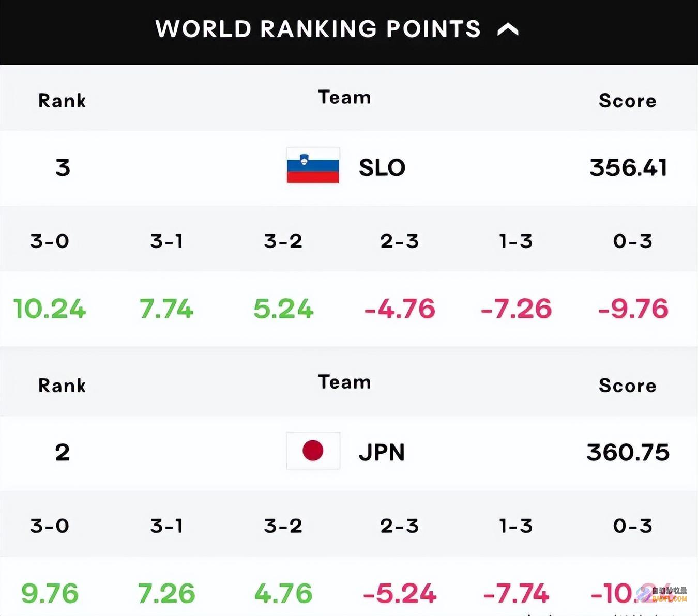The width and height of the screenshot is (698, 616).
Task: Click the -9.76 points value
Action: click(633, 309)
